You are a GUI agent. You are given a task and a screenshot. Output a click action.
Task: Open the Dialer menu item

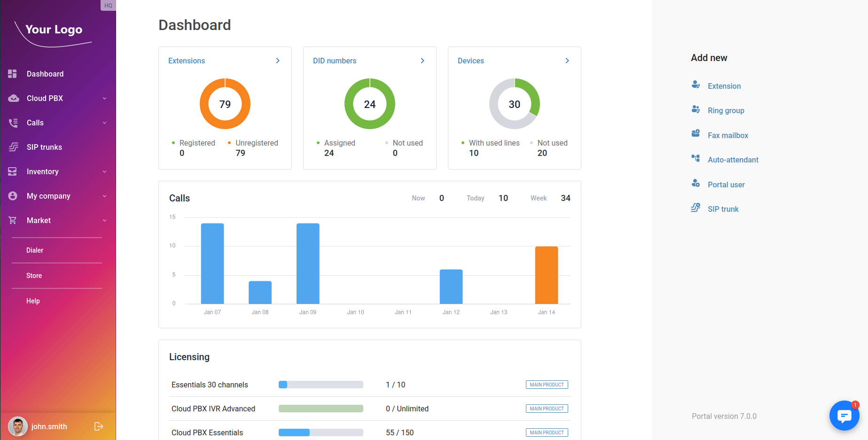click(x=35, y=250)
